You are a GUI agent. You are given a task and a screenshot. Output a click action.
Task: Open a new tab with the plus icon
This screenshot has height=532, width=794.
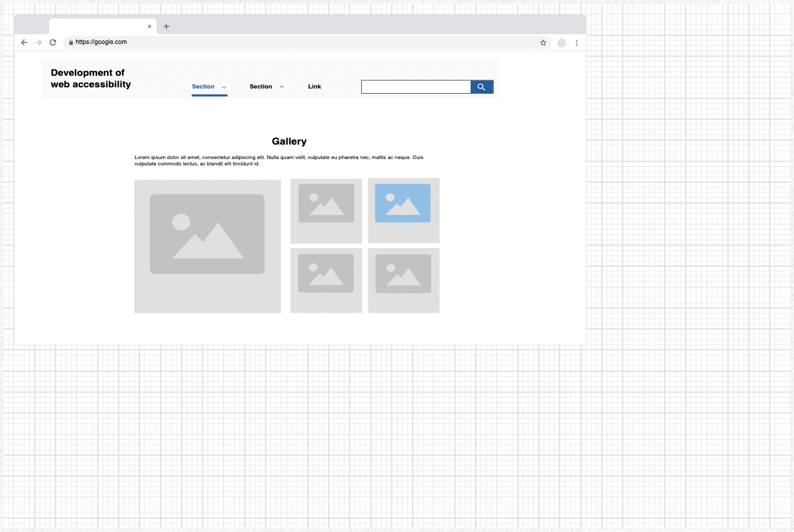click(x=167, y=27)
